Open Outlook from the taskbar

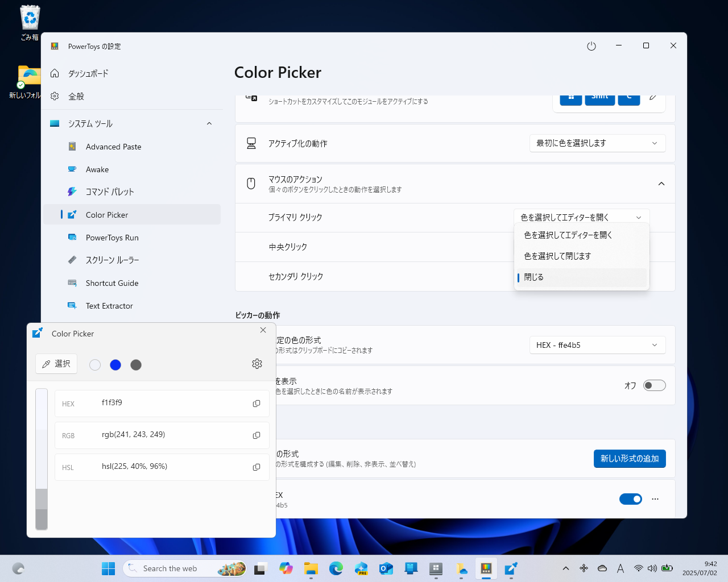pyautogui.click(x=386, y=568)
